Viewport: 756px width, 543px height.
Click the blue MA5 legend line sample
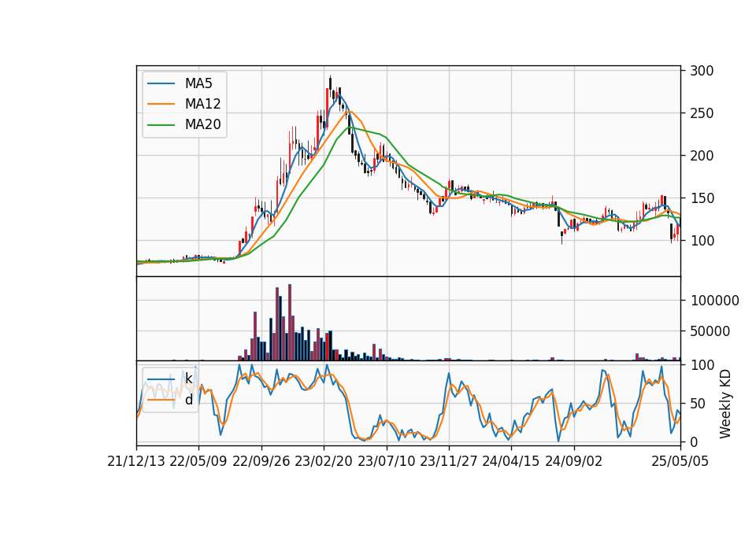[161, 83]
